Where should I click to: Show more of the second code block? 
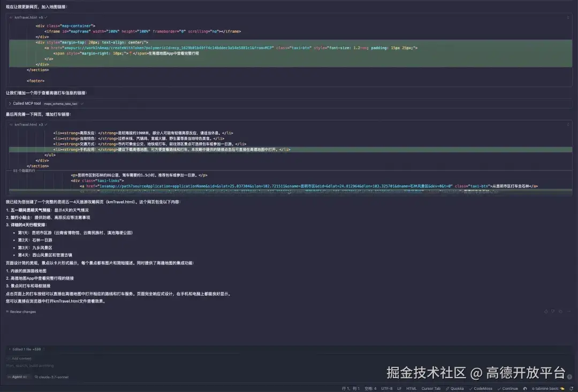(290, 193)
